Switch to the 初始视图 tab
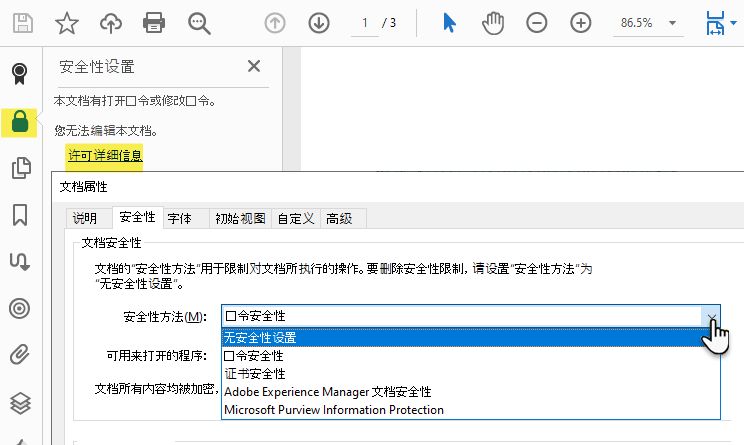 241,218
